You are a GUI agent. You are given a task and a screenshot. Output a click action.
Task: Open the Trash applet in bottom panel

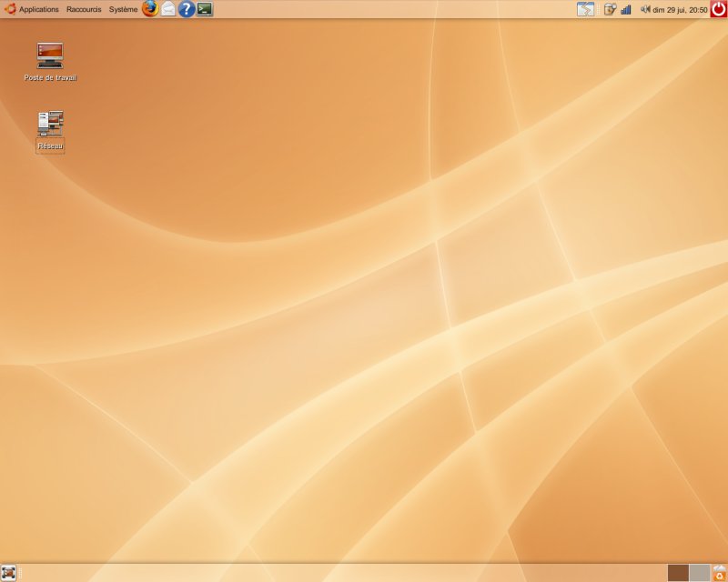(x=720, y=573)
